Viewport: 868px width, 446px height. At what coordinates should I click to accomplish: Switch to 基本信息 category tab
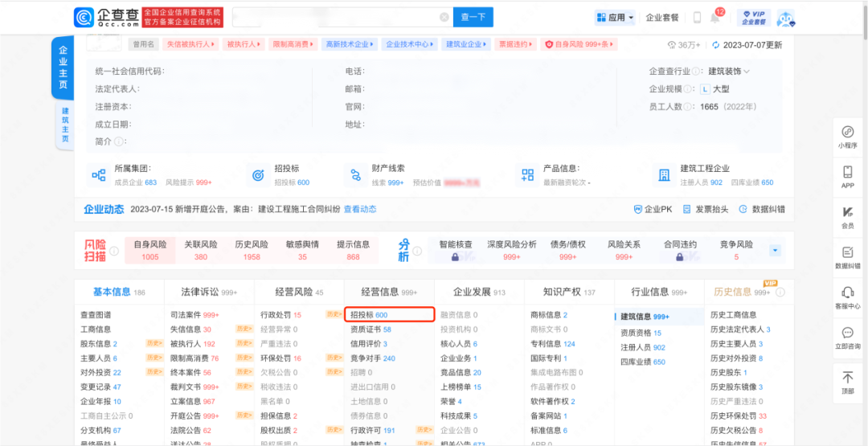tap(119, 292)
